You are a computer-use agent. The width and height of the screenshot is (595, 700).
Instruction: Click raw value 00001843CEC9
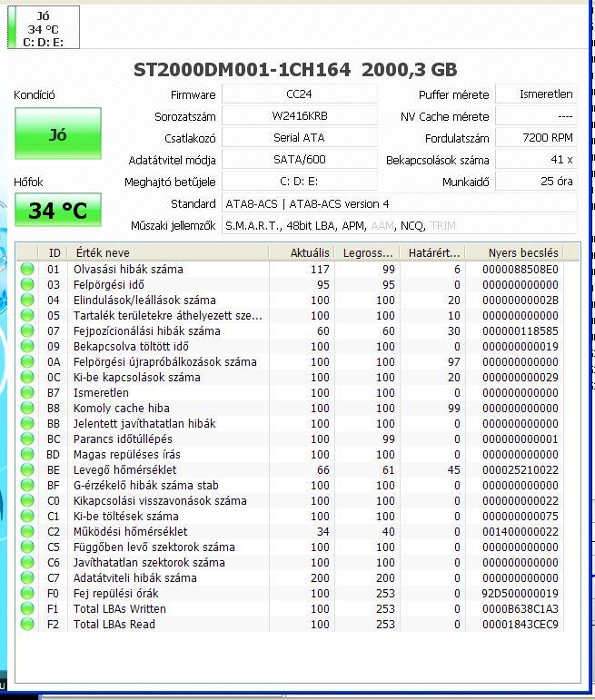click(x=520, y=624)
